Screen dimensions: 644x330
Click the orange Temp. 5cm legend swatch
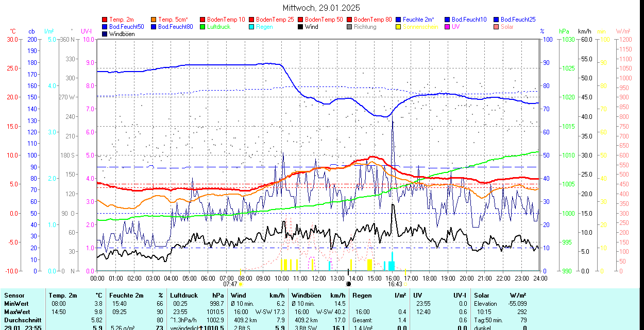tap(154, 20)
